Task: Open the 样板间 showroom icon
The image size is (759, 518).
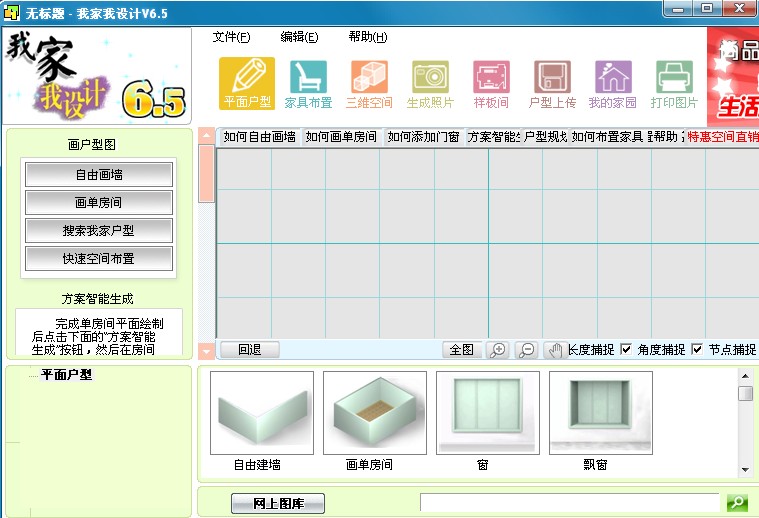Action: point(491,83)
